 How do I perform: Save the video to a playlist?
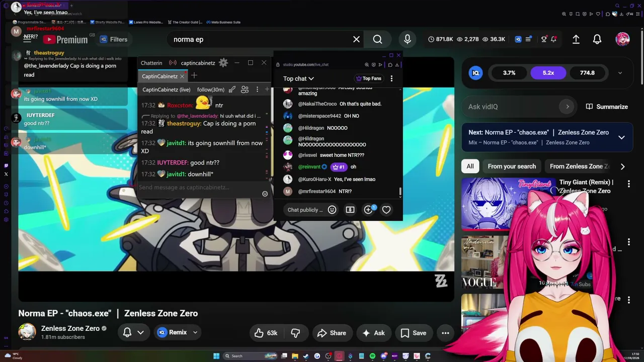click(414, 333)
